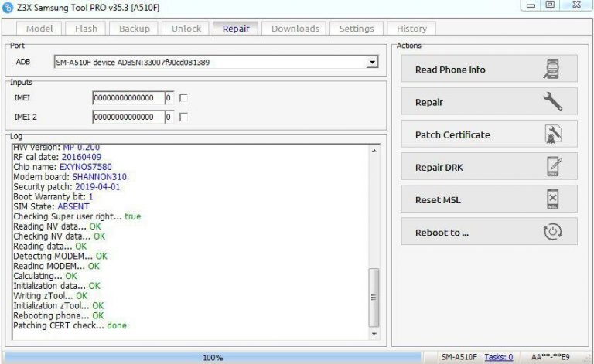This screenshot has width=594, height=364.
Task: Enable the IMEI checkbox
Action: coord(183,98)
